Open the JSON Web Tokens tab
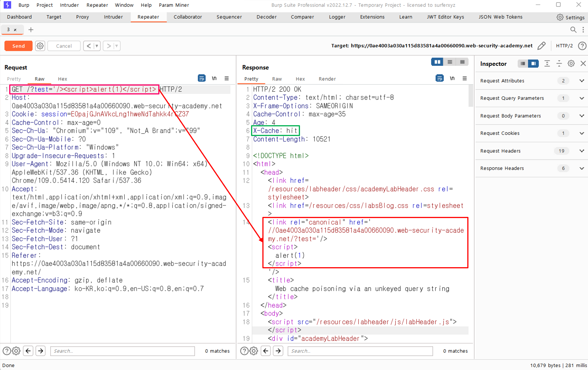The height and width of the screenshot is (370, 588). (500, 17)
